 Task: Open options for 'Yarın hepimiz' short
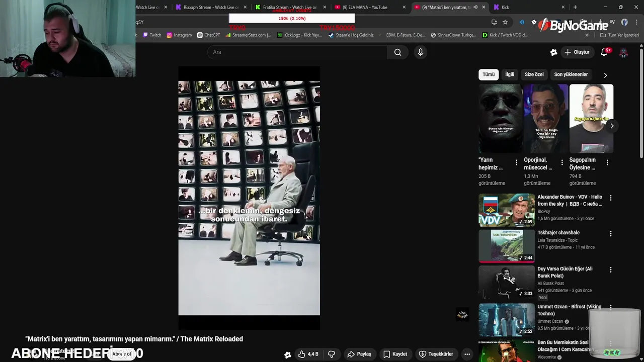(x=516, y=162)
